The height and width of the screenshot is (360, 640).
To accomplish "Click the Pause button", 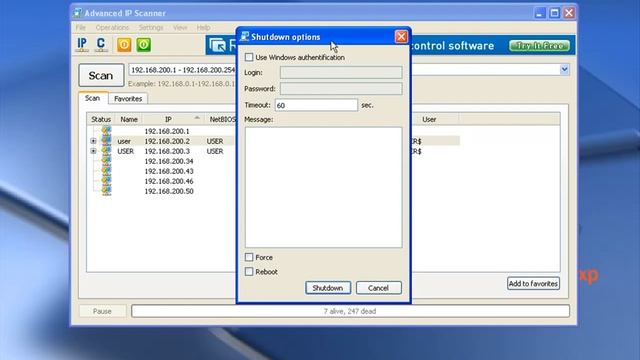I will pyautogui.click(x=102, y=311).
